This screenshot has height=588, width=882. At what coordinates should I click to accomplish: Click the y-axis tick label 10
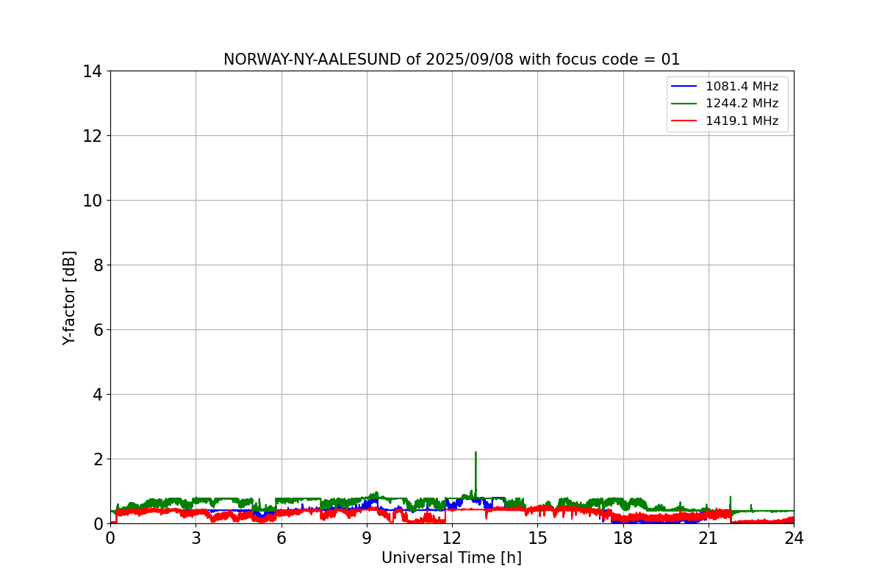[x=93, y=201]
